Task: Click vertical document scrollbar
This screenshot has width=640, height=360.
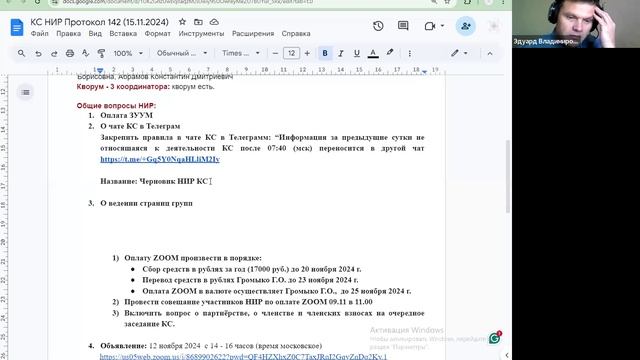Action: 508,176
